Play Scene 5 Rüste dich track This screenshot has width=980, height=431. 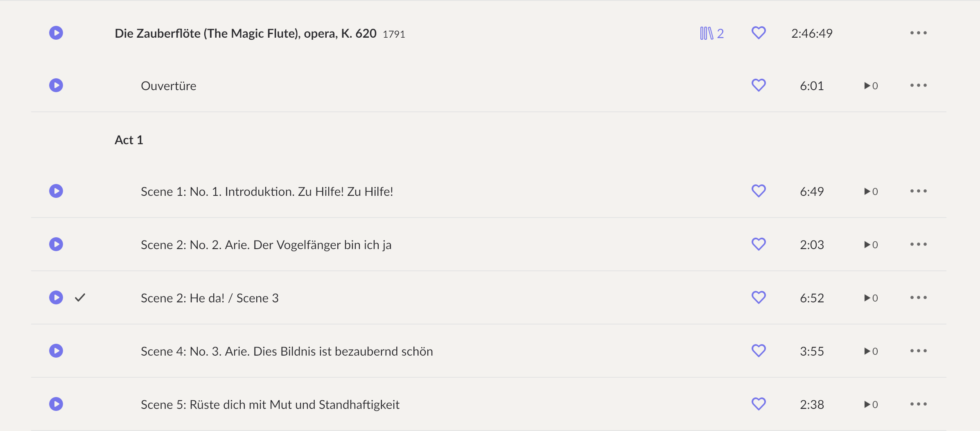click(56, 404)
